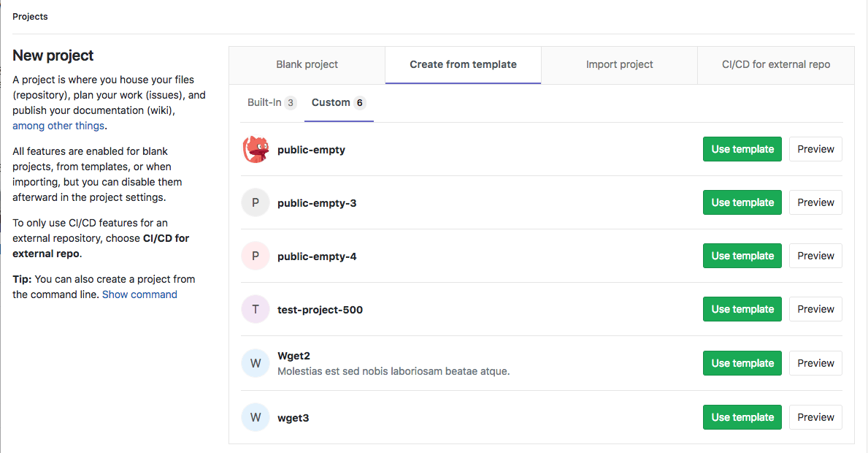868x453 pixels.
Task: Open the 'among other things' link
Action: click(x=58, y=125)
